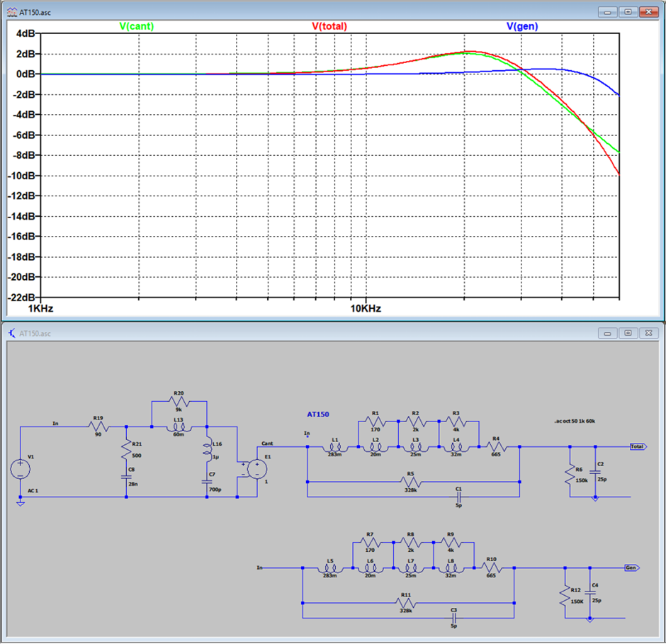
Task: Select the V(cant) trace label in plot
Action: tap(136, 26)
